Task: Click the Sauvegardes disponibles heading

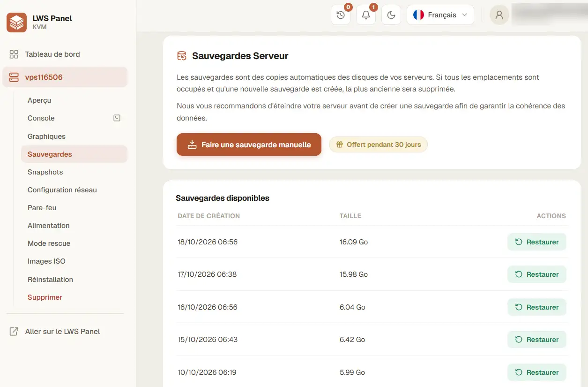Action: 223,198
